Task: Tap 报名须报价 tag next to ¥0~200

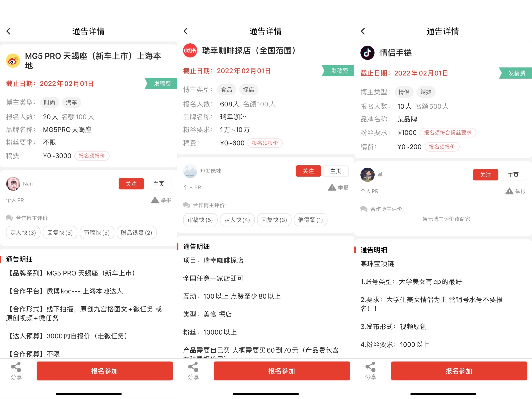Action: pyautogui.click(x=442, y=147)
